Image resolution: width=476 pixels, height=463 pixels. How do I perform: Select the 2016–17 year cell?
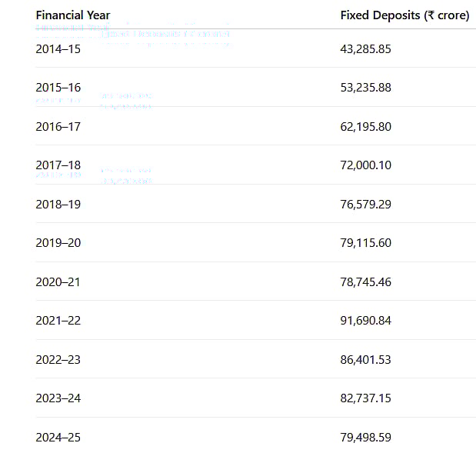58,126
